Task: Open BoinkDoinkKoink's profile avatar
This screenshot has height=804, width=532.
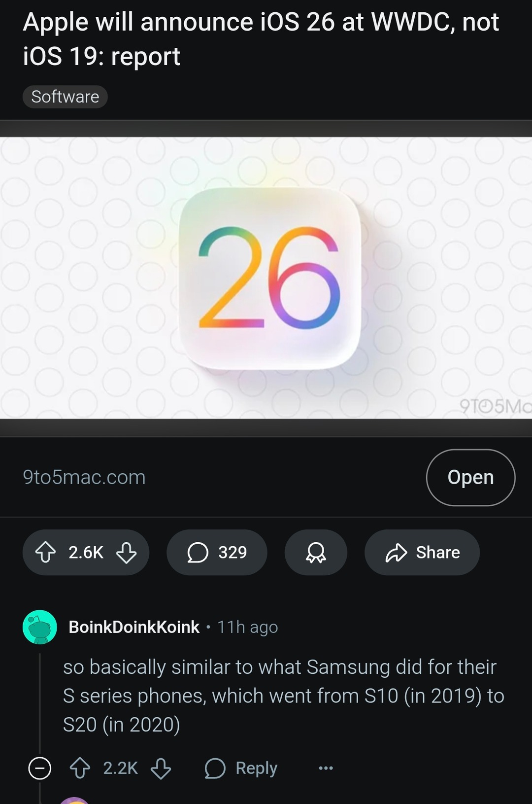Action: pyautogui.click(x=40, y=628)
